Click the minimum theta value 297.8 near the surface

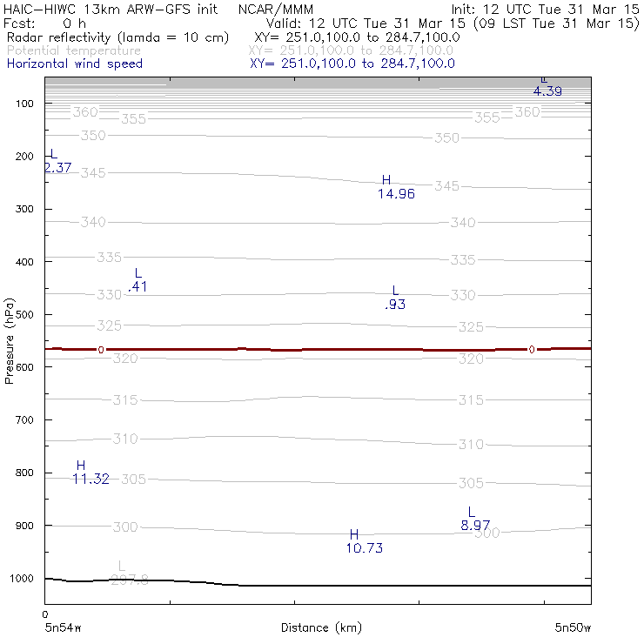point(130,580)
